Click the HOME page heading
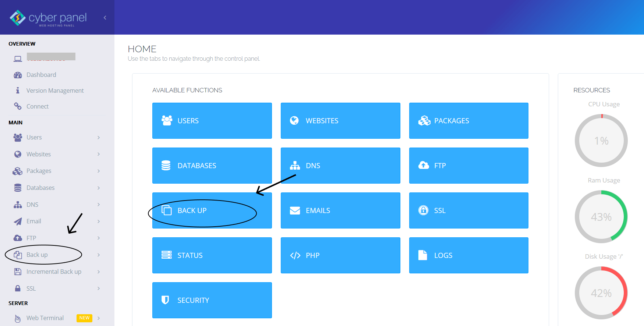Image resolution: width=644 pixels, height=326 pixels. coord(142,49)
